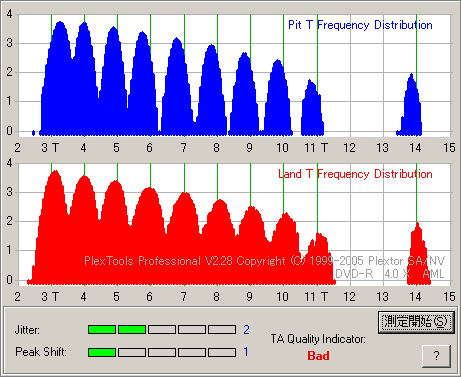The width and height of the screenshot is (461, 377).
Task: Click the last empty Peak Shift segment
Action: (x=222, y=352)
